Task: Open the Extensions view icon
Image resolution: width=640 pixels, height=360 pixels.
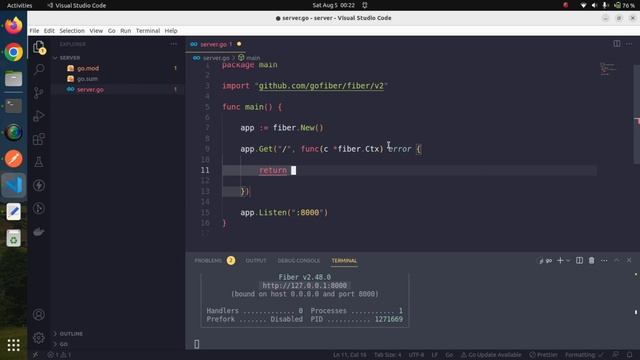Action: tap(39, 139)
